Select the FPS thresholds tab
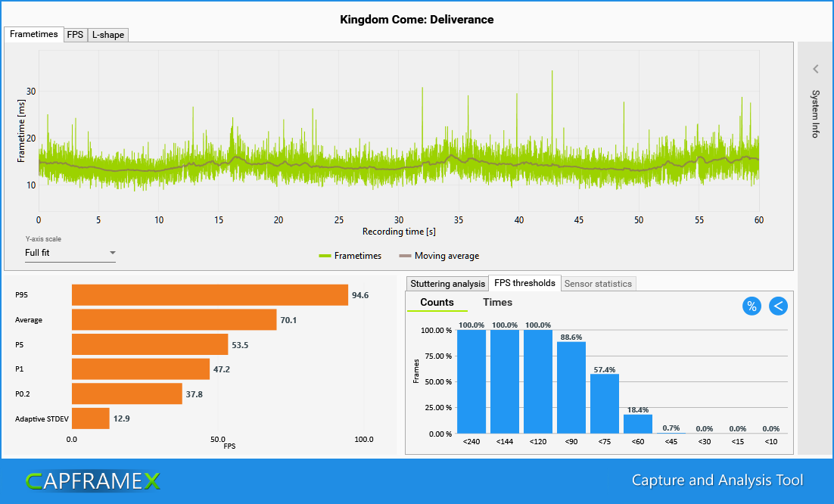 524,283
